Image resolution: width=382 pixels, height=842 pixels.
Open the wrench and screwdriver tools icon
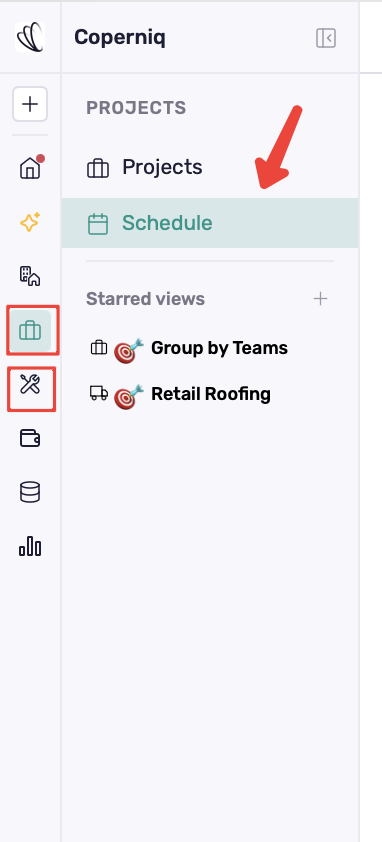pos(30,384)
